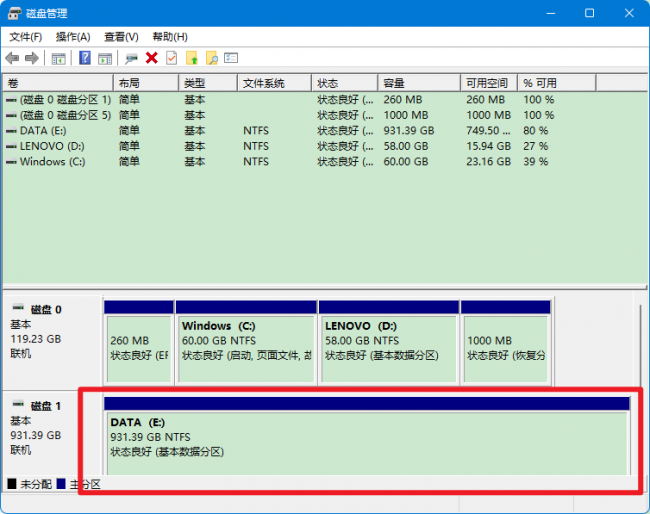Click the 931.39 GB capacity cell
The width and height of the screenshot is (650, 514).
pyautogui.click(x=409, y=131)
